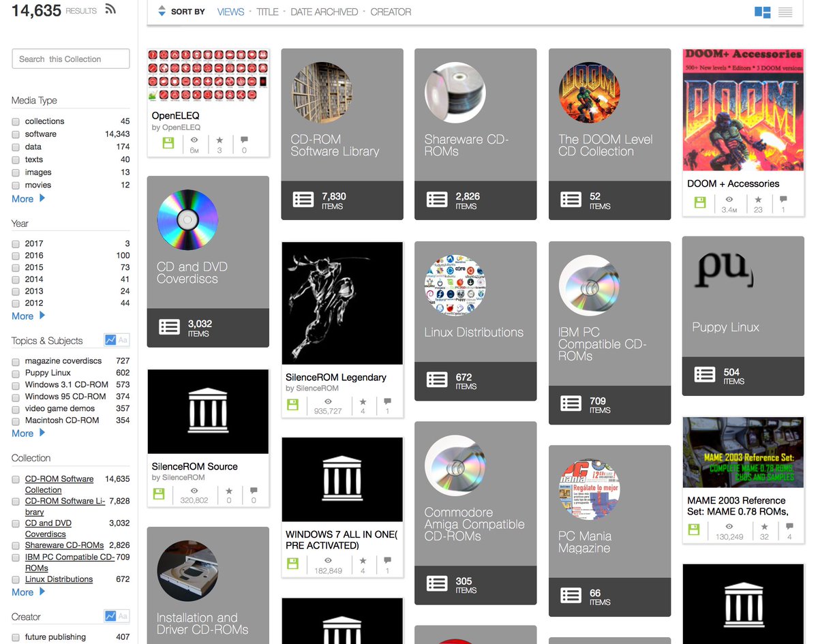
Task: Expand More under Year
Action: tap(28, 316)
